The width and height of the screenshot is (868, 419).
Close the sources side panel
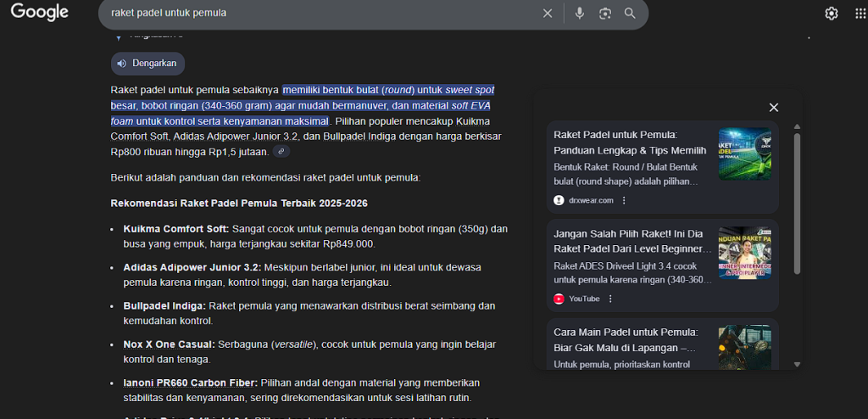coord(773,108)
